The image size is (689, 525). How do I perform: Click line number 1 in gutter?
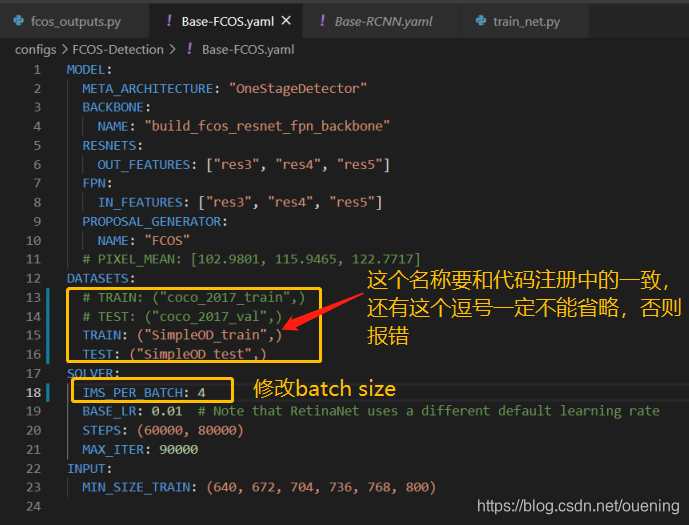pos(37,70)
